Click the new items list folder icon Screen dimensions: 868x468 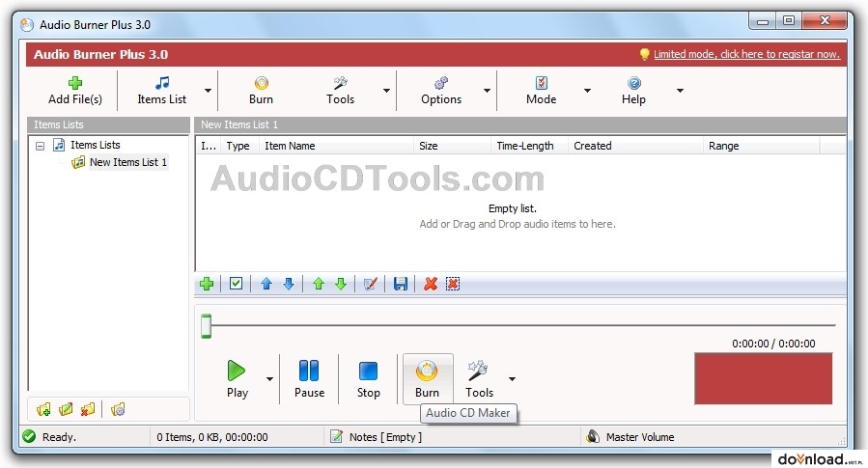point(43,409)
